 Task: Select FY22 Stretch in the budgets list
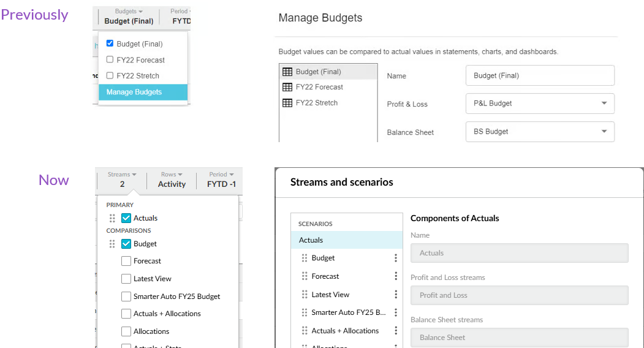pyautogui.click(x=317, y=103)
